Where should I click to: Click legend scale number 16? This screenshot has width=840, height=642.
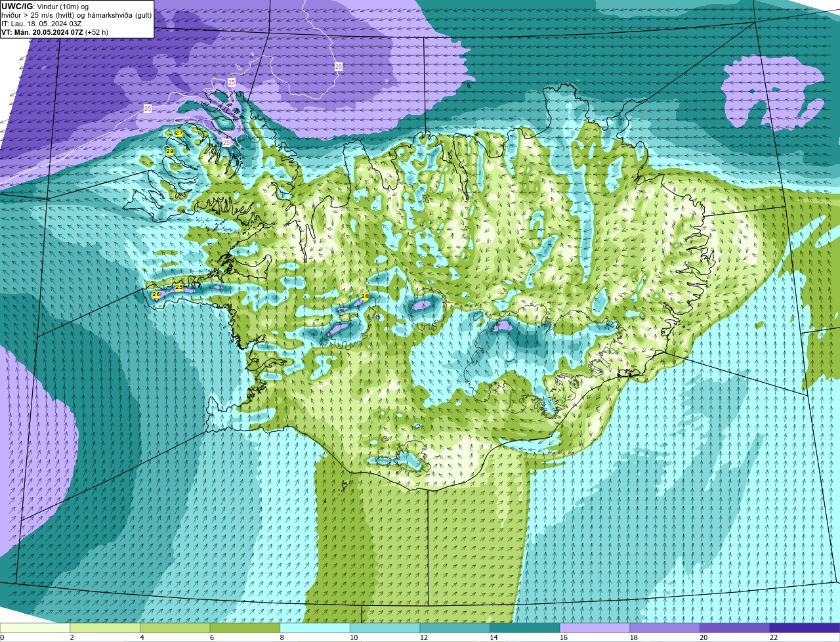click(564, 637)
